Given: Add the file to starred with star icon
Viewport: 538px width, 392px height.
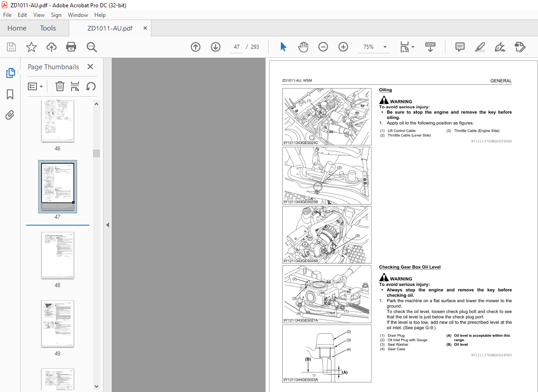Looking at the screenshot, I should (31, 47).
